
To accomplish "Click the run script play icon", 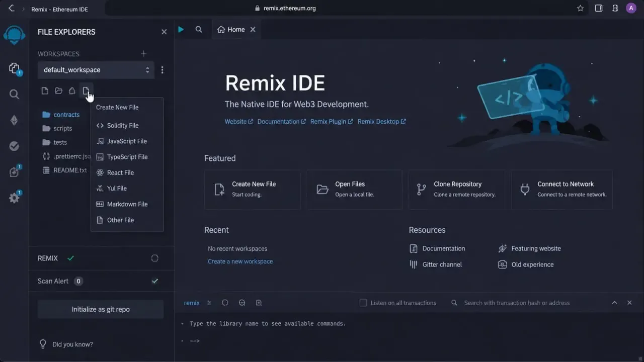I will [x=181, y=30].
